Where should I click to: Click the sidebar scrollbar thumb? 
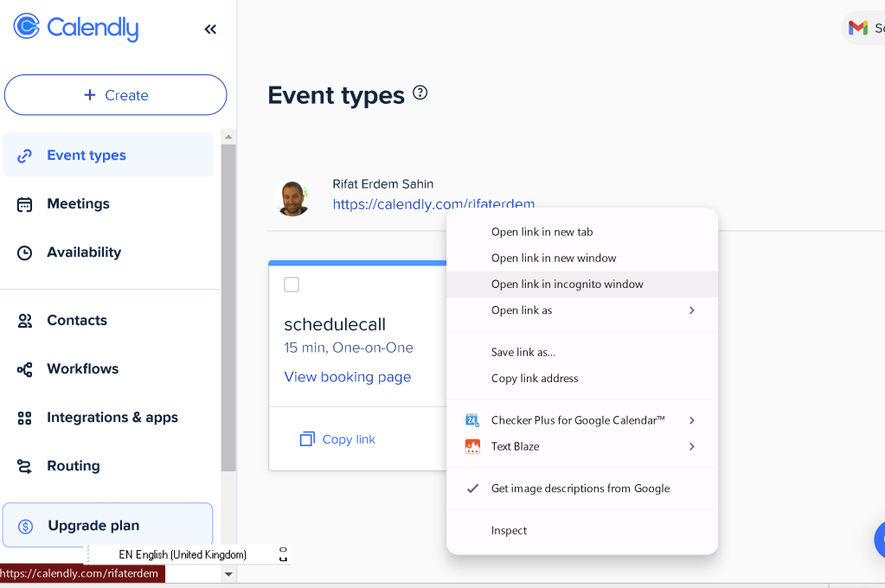[x=228, y=308]
